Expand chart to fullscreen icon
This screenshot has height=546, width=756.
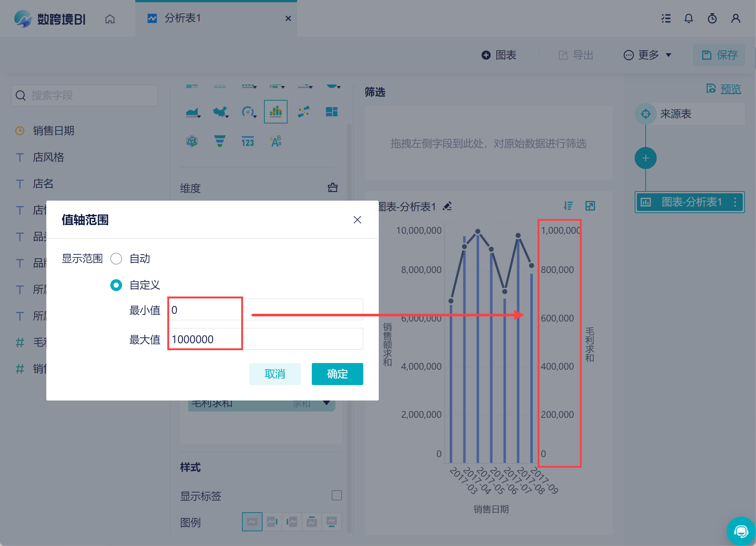pyautogui.click(x=590, y=206)
